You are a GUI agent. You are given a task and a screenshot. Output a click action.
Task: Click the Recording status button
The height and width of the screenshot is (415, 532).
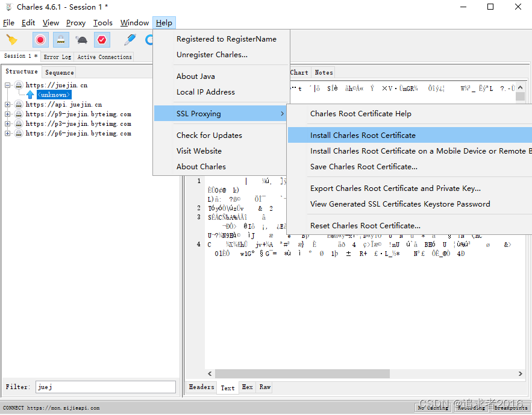(x=471, y=408)
